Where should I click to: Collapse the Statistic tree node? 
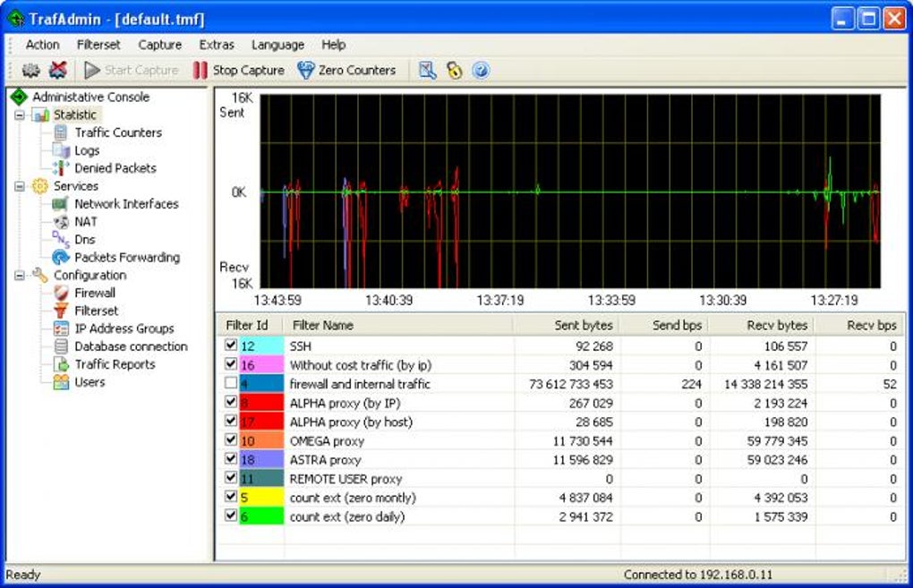[19, 115]
